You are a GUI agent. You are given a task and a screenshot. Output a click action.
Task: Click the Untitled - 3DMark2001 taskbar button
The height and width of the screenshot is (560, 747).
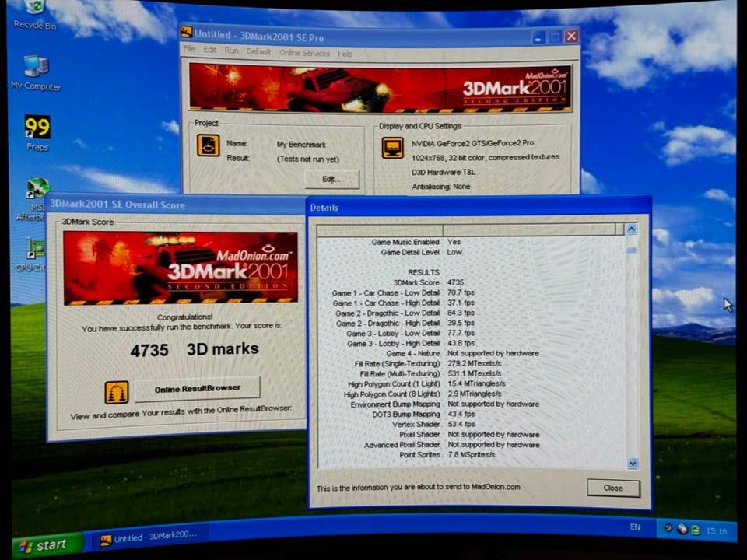point(150,537)
